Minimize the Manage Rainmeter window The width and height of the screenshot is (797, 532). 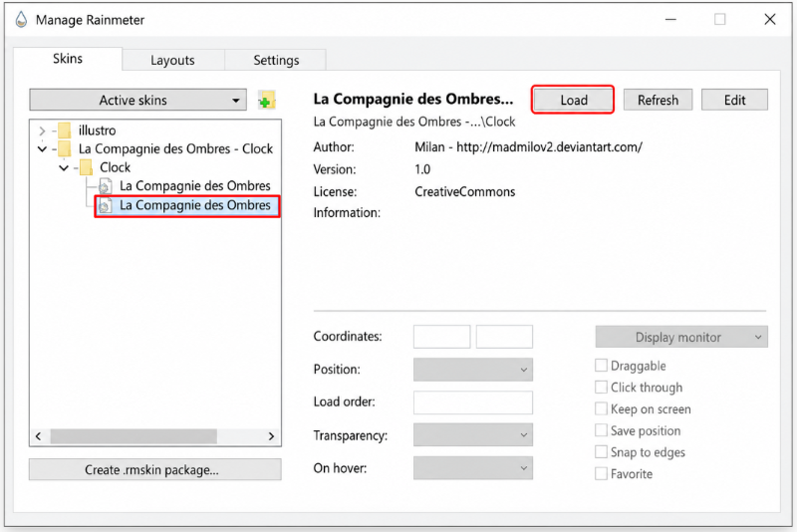670,19
